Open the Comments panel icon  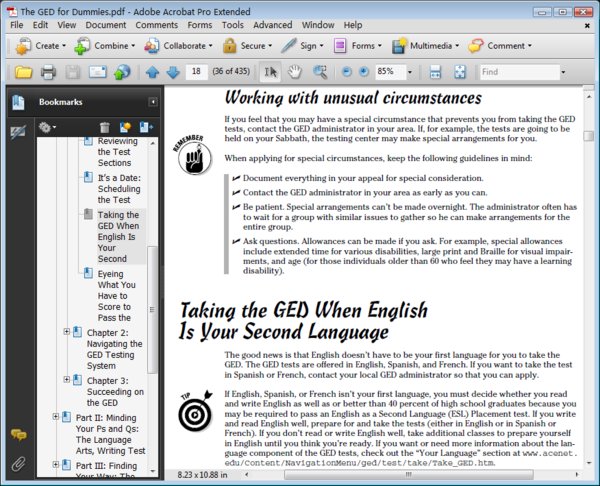(18, 435)
